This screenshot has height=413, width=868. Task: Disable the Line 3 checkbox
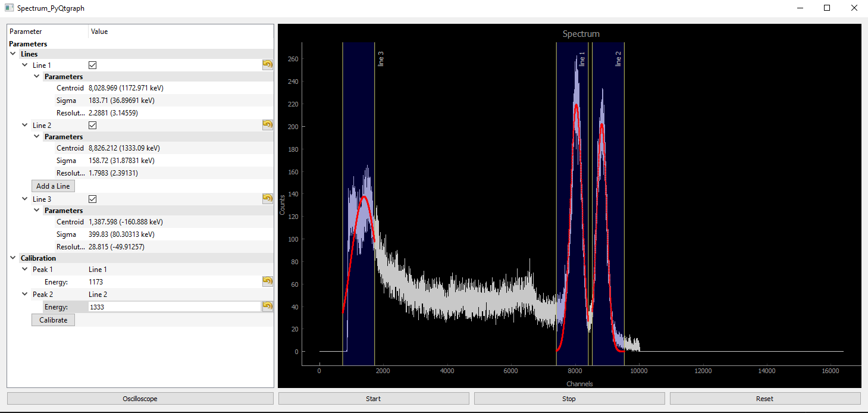92,199
